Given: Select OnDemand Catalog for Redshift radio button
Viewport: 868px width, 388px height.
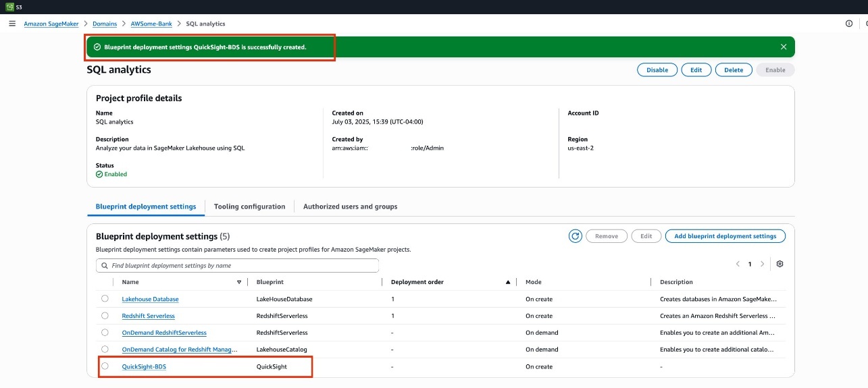Looking at the screenshot, I should (105, 349).
